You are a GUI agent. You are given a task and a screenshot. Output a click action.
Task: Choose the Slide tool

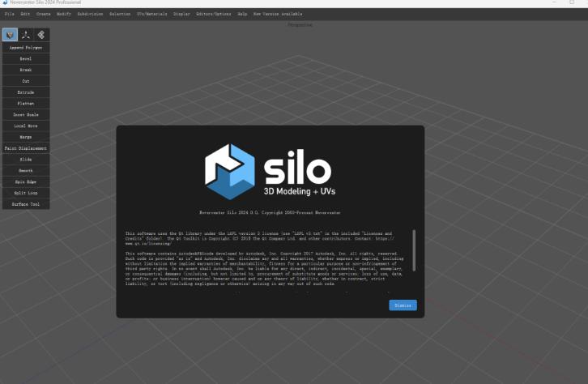pyautogui.click(x=26, y=160)
